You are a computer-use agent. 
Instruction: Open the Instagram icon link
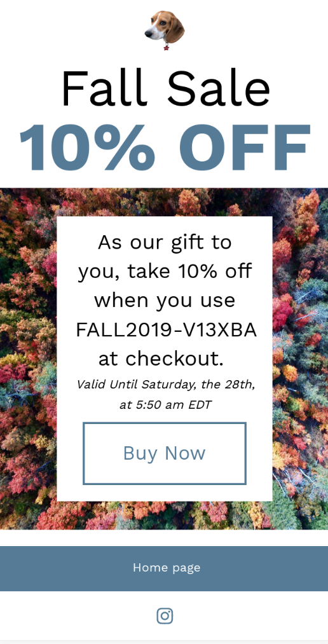pos(165,615)
